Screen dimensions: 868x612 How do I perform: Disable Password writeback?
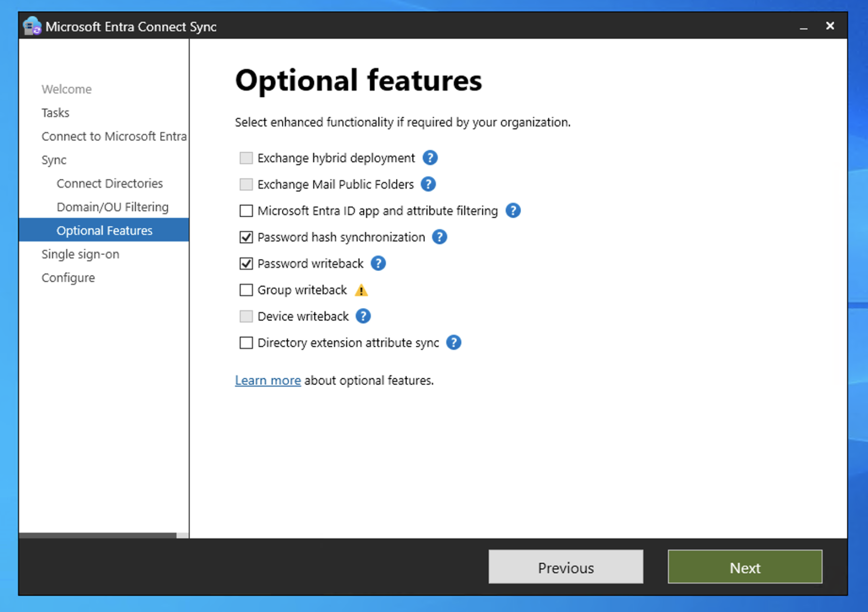(x=246, y=263)
